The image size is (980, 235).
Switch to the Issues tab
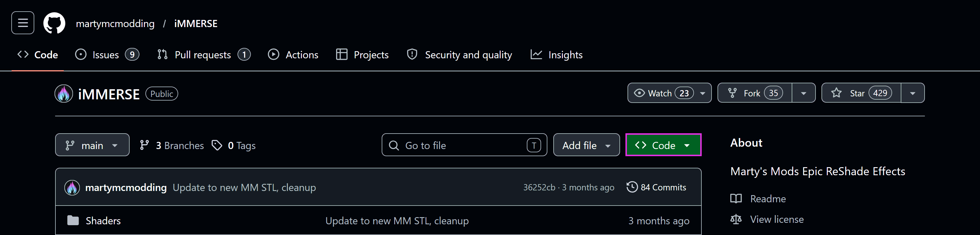(x=107, y=55)
